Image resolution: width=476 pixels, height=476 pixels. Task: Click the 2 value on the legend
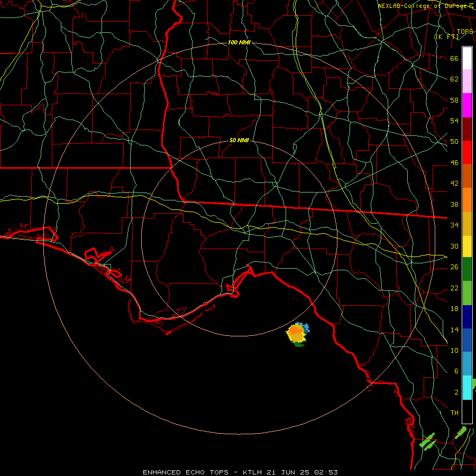click(456, 392)
